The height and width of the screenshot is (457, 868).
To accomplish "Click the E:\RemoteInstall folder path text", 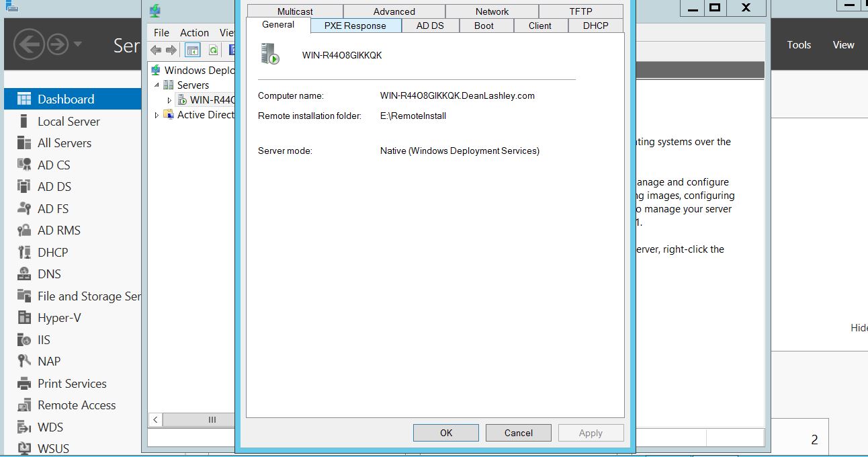I will tap(413, 116).
